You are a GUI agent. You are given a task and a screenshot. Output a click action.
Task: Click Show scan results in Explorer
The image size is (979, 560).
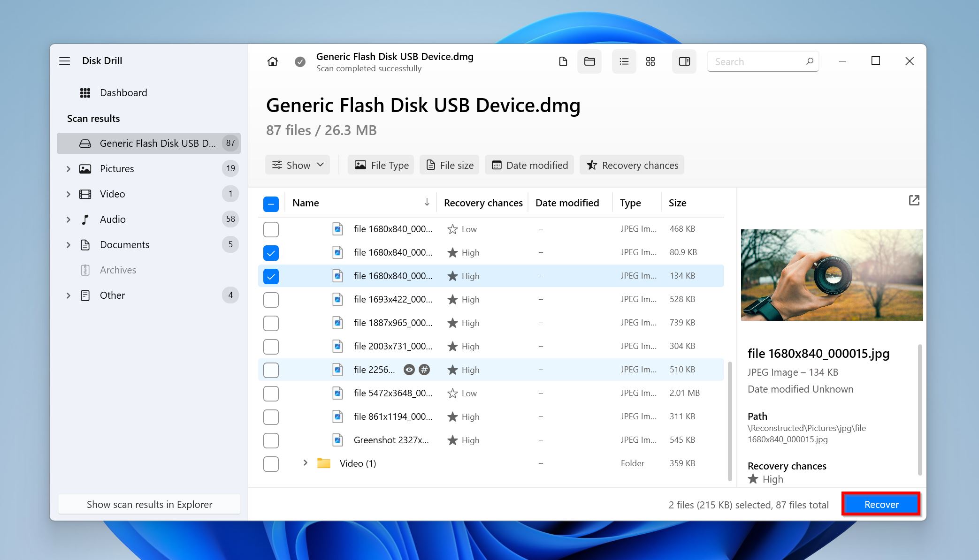(x=149, y=504)
